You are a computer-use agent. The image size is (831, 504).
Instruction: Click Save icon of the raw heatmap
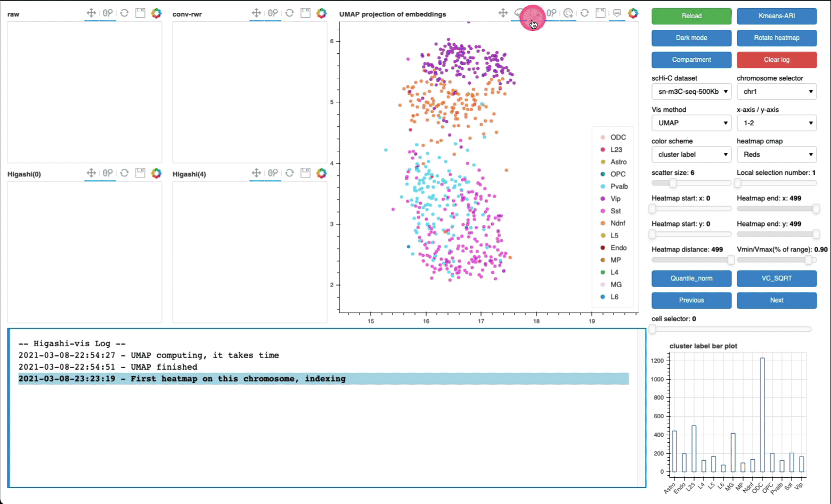pos(140,13)
